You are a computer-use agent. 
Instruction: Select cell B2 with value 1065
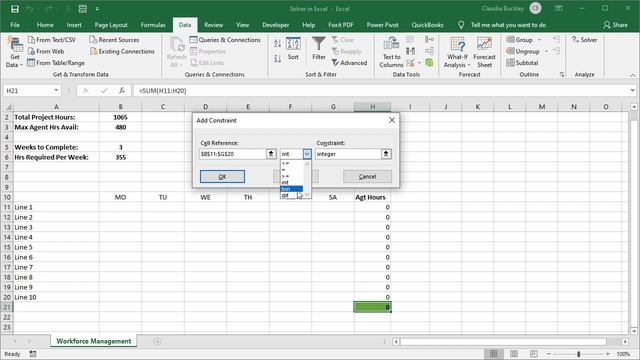pos(120,117)
